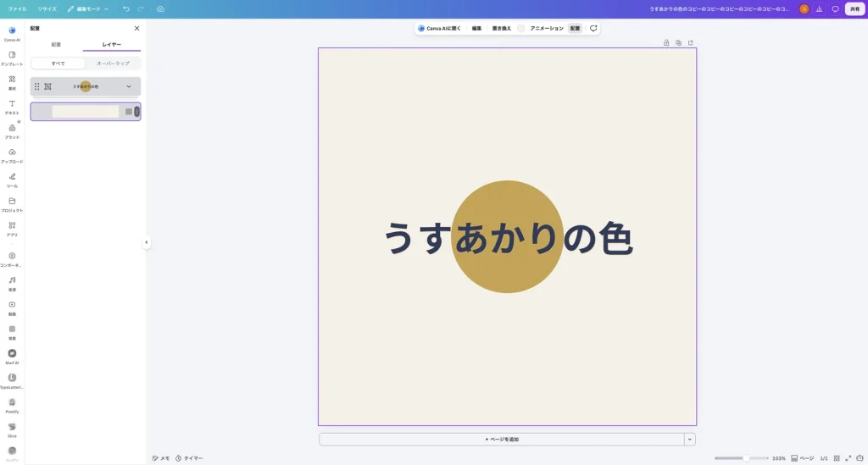Open the add page dropdown arrow
This screenshot has height=465, width=868.
click(x=690, y=439)
